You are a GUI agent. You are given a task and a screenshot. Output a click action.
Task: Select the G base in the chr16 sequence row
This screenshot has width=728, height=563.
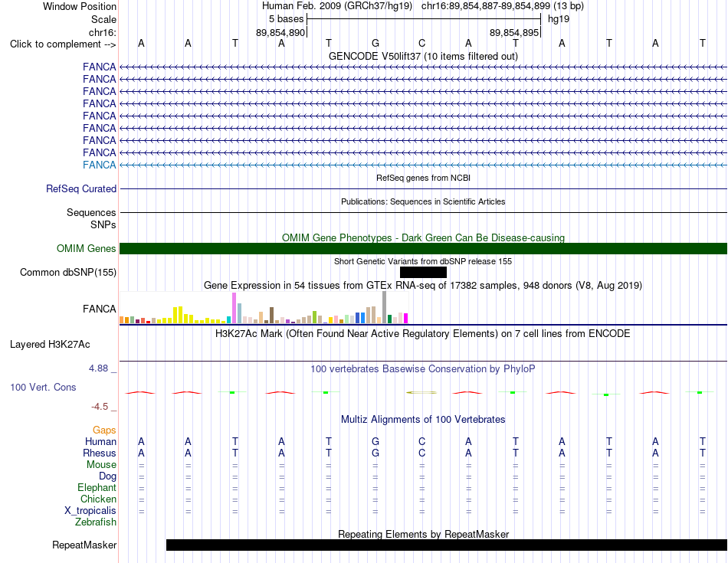[x=375, y=43]
